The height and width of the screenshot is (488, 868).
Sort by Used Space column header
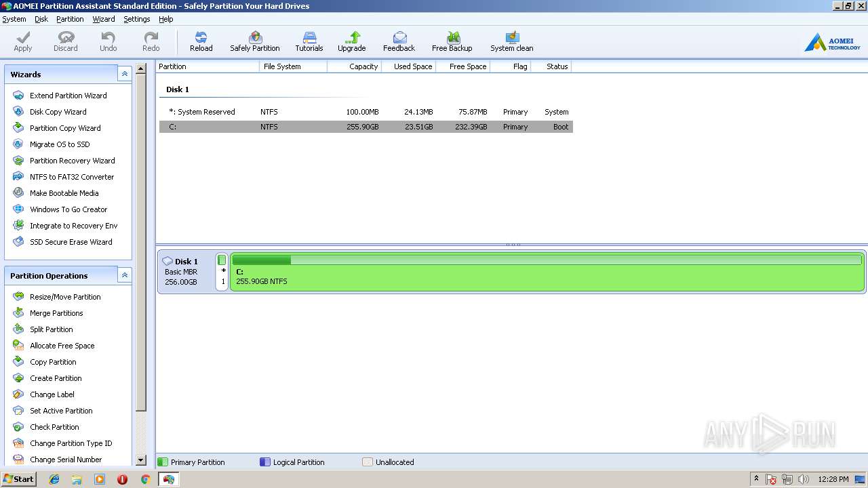click(x=408, y=66)
